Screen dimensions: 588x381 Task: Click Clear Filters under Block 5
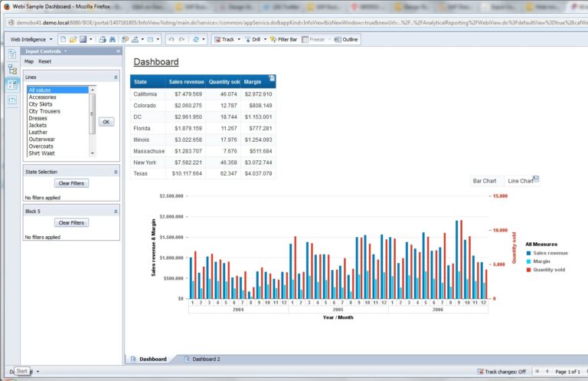71,222
